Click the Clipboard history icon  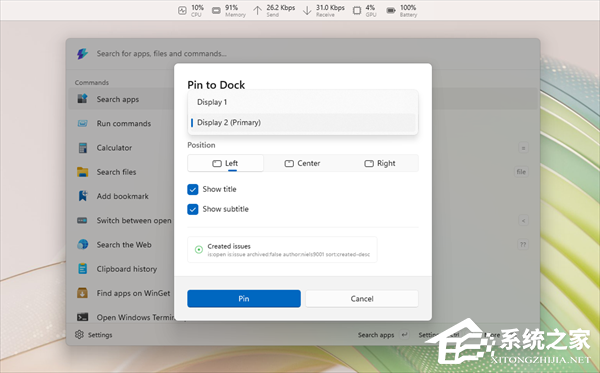pyautogui.click(x=82, y=269)
